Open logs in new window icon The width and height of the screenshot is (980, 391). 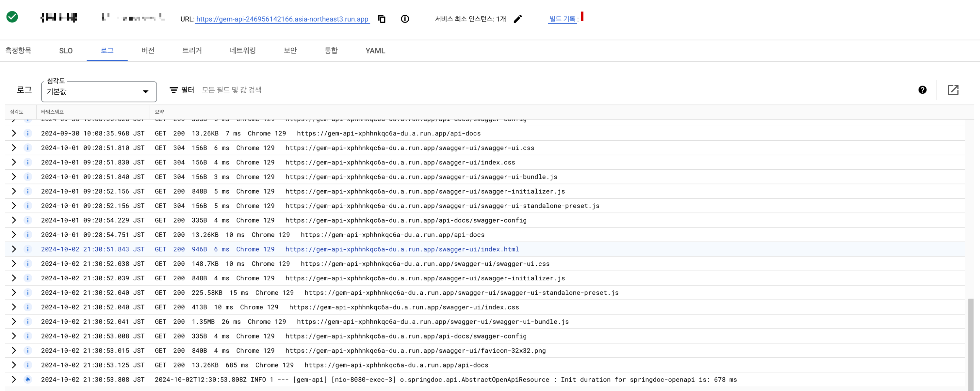click(953, 90)
